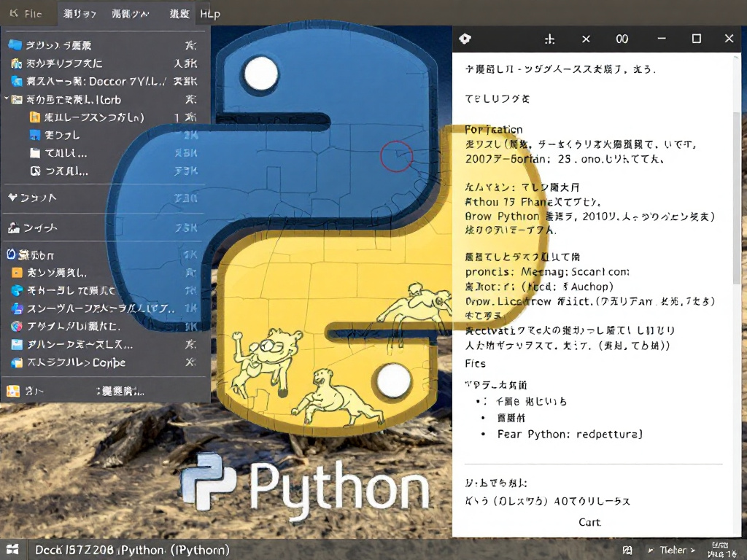Click the '00' button in the right window title bar
This screenshot has width=747, height=560.
622,39
